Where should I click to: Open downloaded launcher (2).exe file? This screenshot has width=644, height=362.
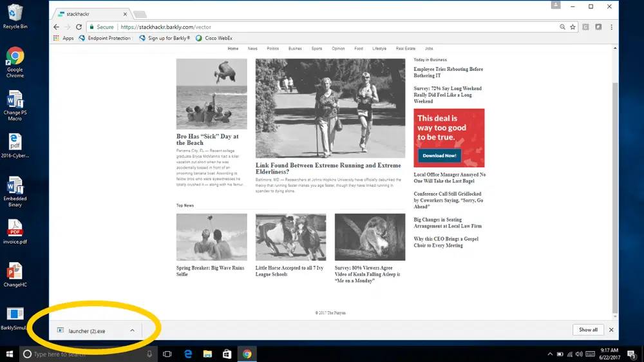[88, 331]
